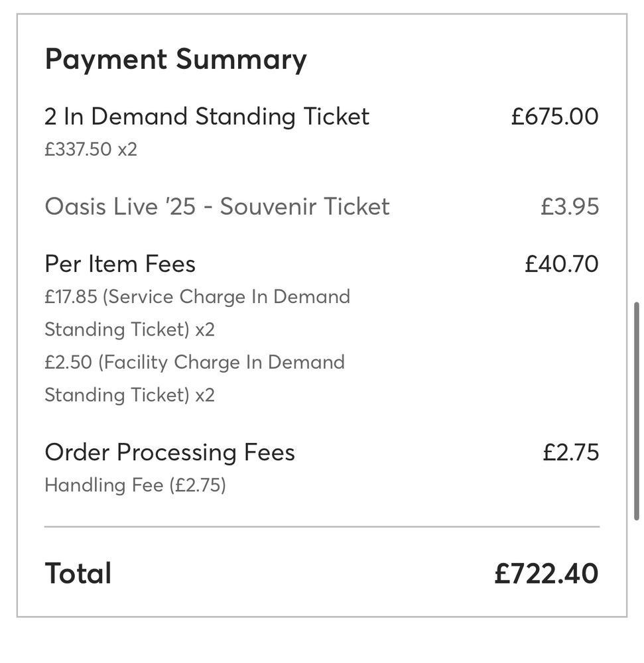Screen dimensions: 644x663
Task: Click the Total label
Action: click(x=78, y=573)
